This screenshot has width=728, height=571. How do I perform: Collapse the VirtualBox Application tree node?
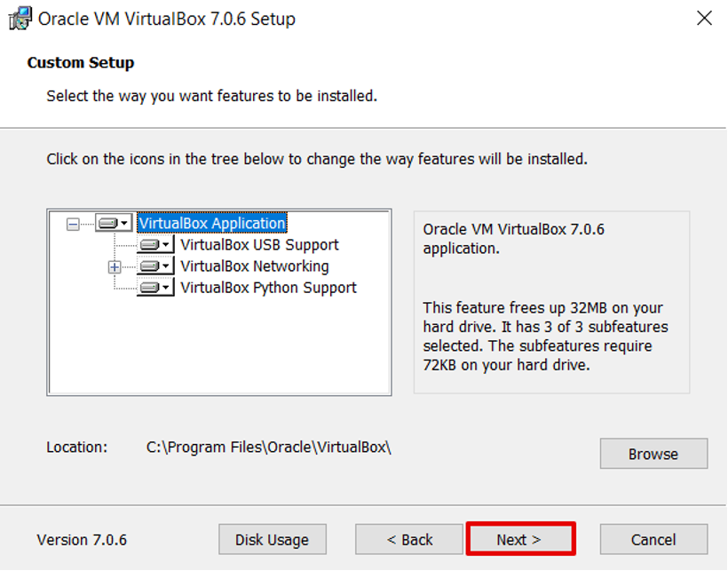73,224
